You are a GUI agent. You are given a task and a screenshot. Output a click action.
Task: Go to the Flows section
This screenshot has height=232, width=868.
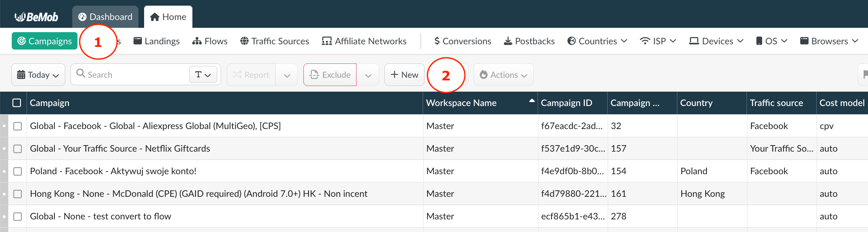coord(210,41)
